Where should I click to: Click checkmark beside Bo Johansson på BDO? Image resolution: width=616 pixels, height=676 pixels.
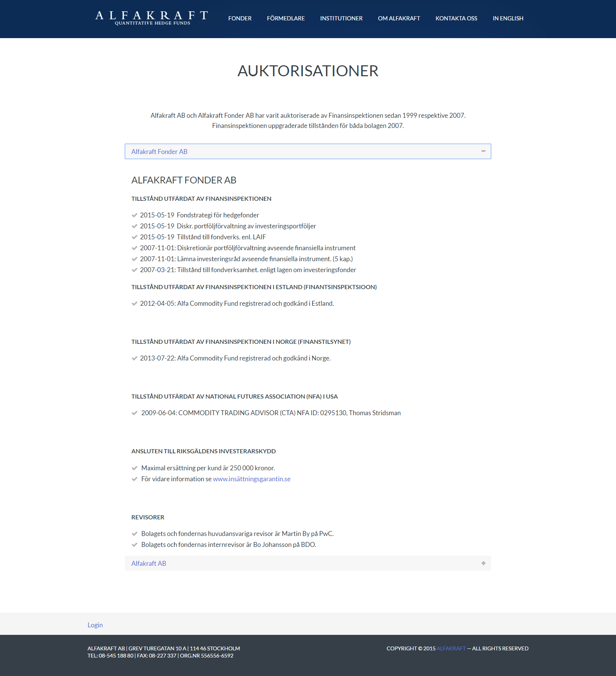(x=134, y=545)
